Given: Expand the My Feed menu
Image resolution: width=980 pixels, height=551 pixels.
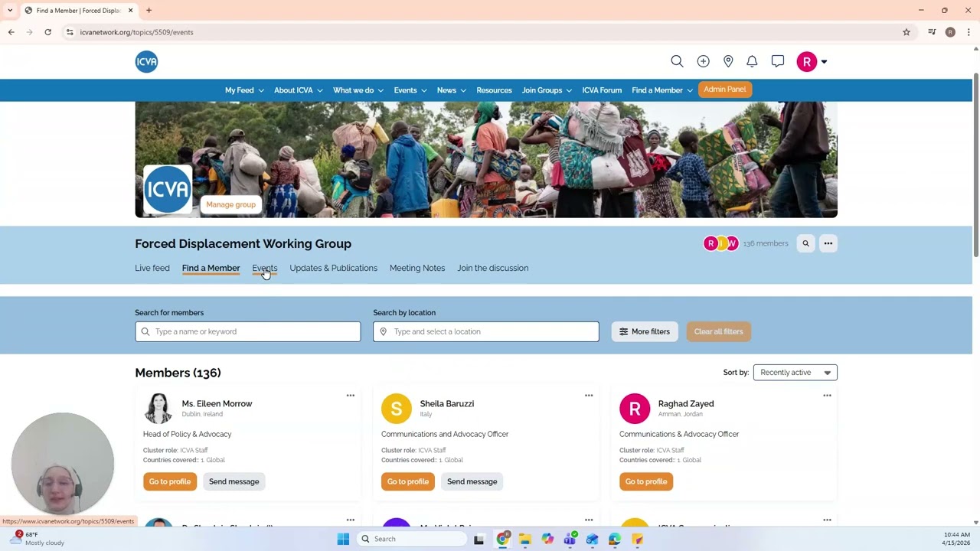Looking at the screenshot, I should (x=244, y=90).
